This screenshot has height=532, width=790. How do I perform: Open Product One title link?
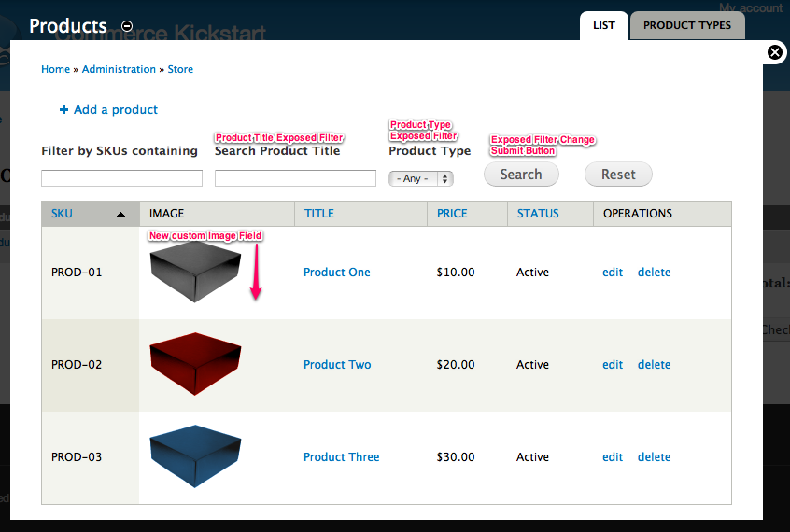point(336,272)
